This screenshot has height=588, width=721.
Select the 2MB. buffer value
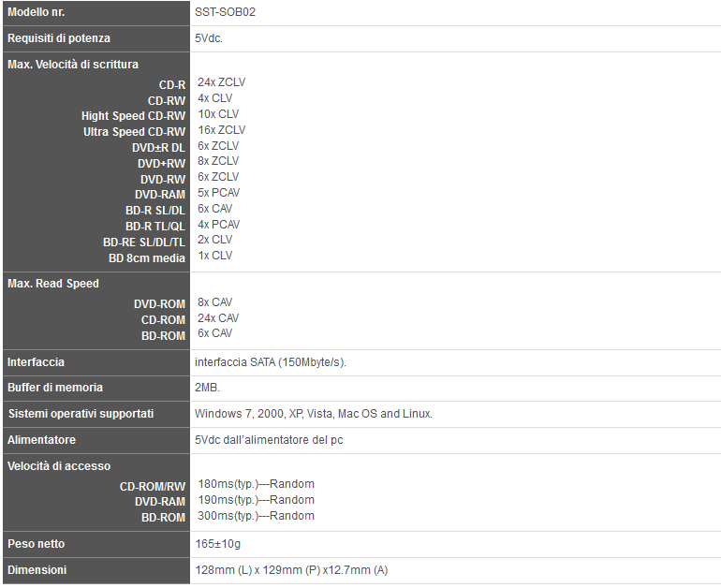[207, 388]
